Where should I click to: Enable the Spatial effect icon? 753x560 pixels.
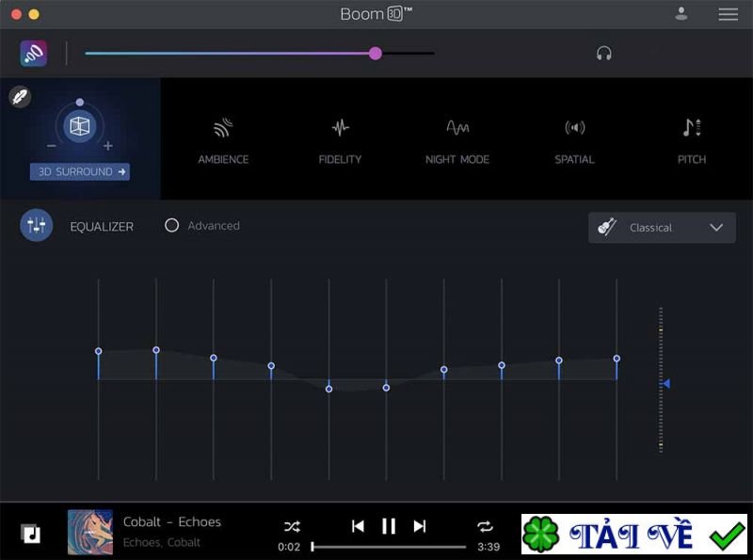point(574,128)
